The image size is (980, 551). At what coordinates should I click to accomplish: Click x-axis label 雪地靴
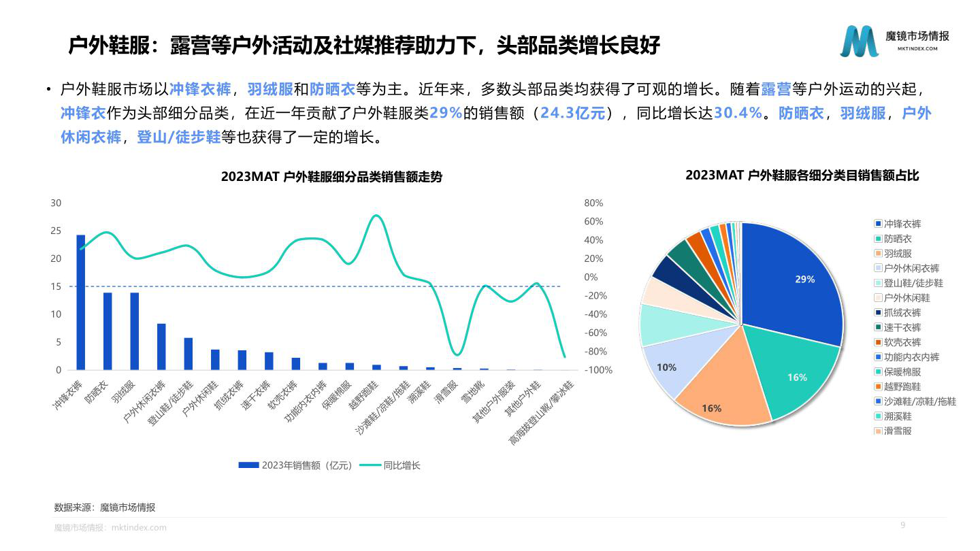coord(475,391)
